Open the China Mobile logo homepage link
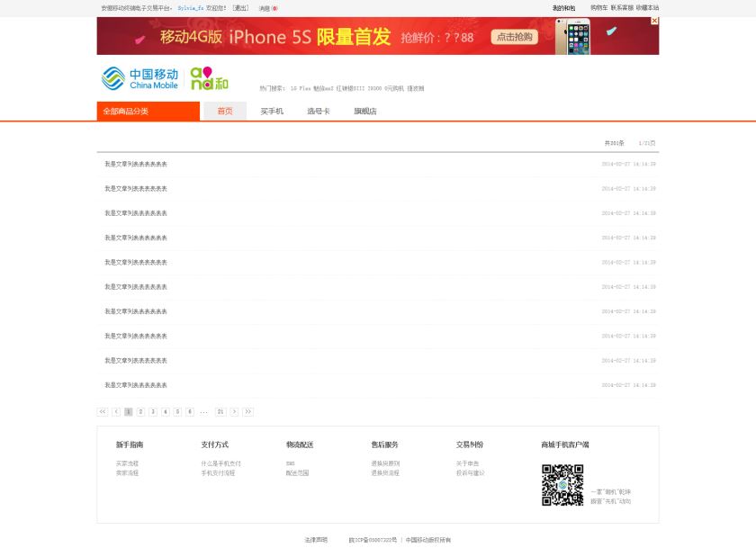 (139, 78)
